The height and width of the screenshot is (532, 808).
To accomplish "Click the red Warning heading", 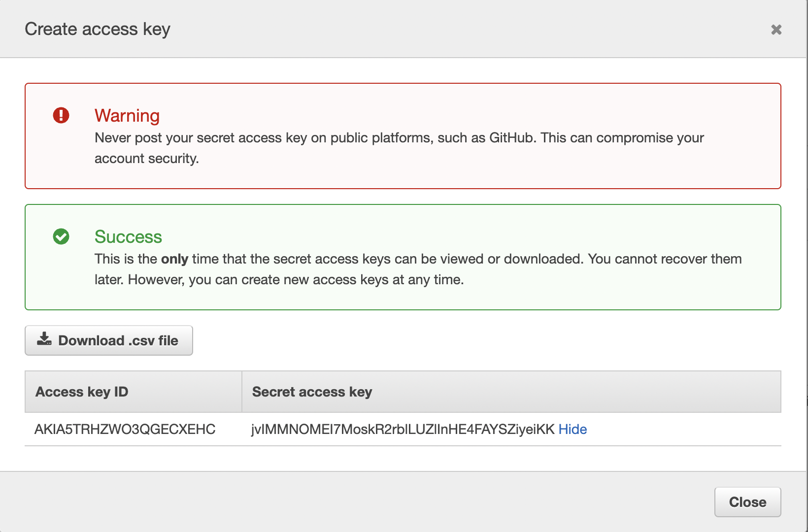I will coord(127,115).
